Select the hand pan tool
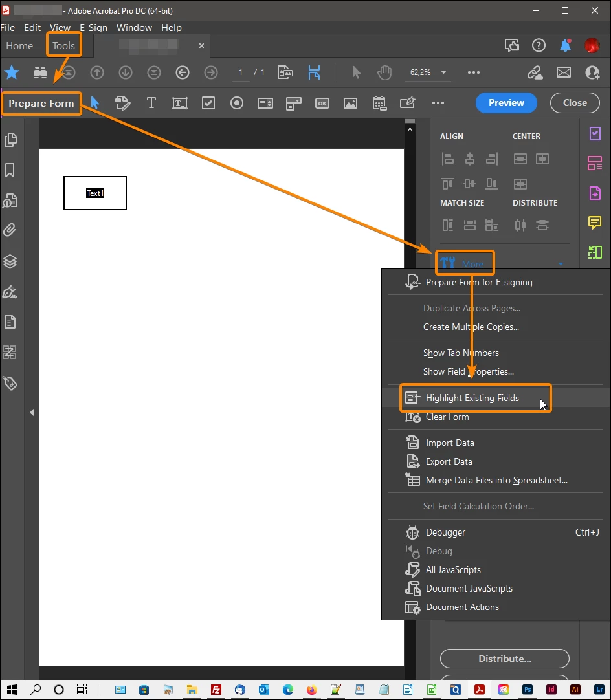Viewport: 611px width, 700px height. (384, 72)
